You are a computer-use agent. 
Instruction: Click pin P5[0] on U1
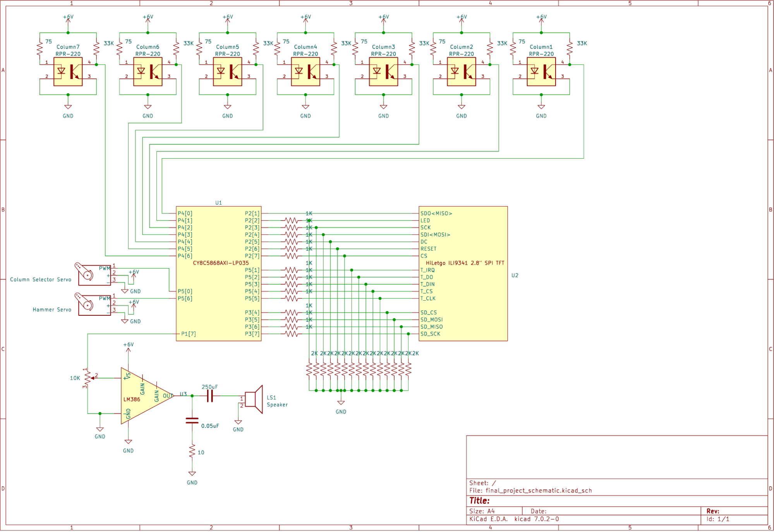coord(185,291)
